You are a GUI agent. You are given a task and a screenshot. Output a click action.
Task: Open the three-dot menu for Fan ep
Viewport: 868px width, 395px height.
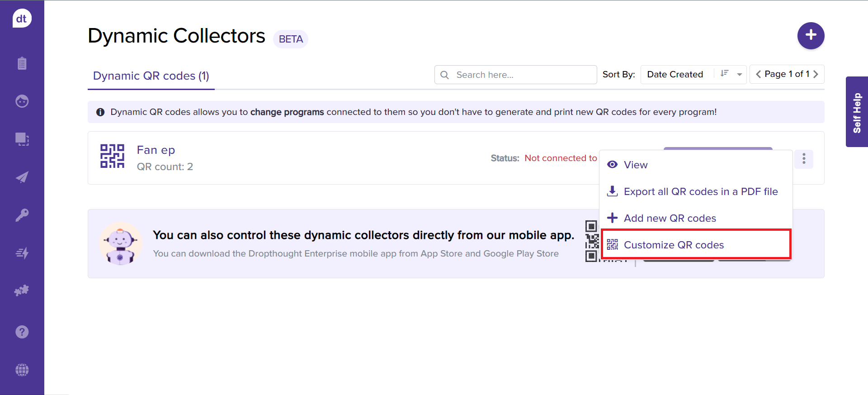803,159
